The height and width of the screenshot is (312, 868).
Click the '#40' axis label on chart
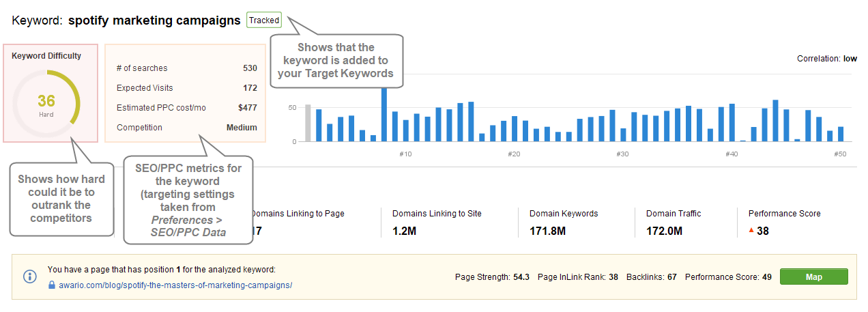click(732, 154)
